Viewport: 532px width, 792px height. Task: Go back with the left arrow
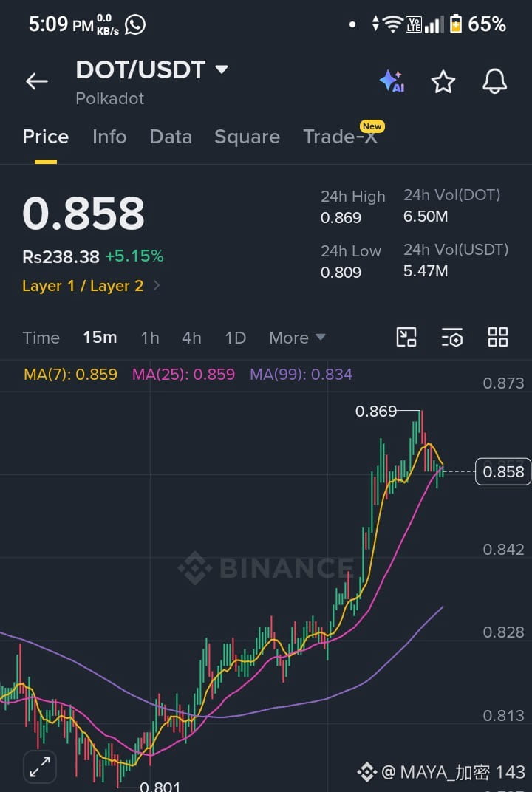37,81
